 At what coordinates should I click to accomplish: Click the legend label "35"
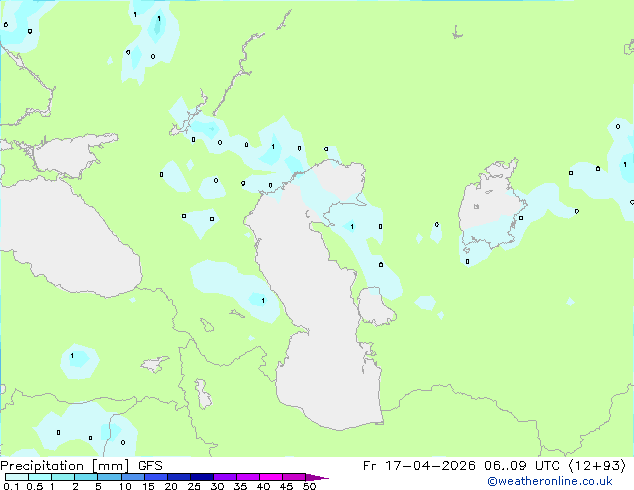240,486
